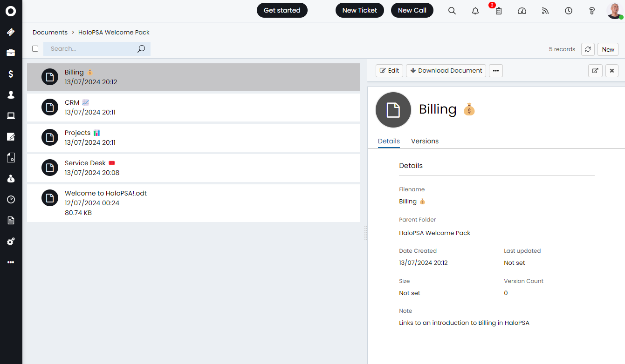Open the help question mark icon
Screen dimensions: 625x364
[592, 11]
